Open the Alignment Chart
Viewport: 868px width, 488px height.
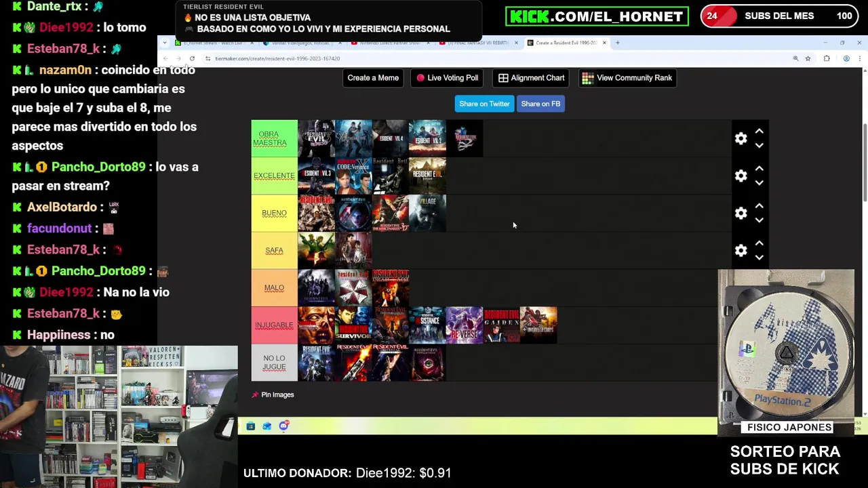pyautogui.click(x=532, y=78)
